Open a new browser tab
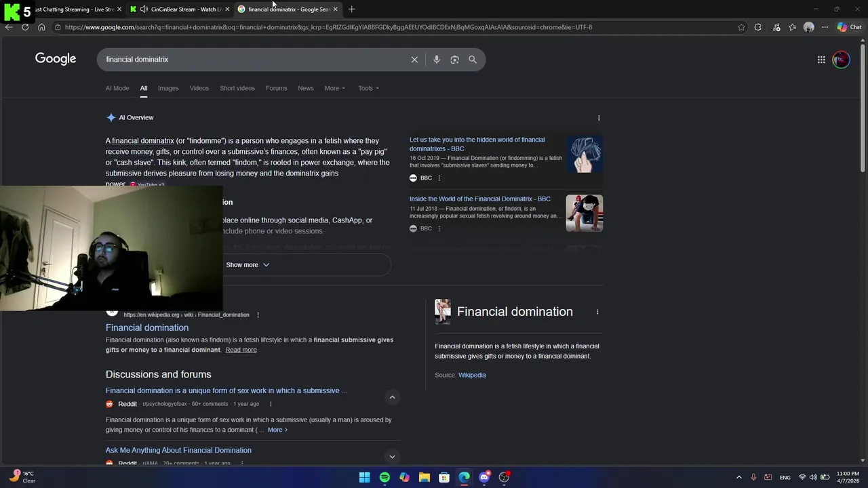The height and width of the screenshot is (488, 868). tap(351, 9)
